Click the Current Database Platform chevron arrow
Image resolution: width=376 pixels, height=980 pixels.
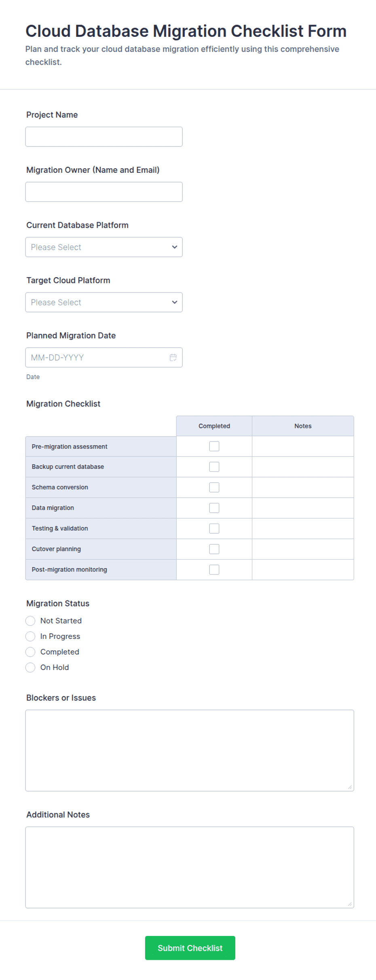pyautogui.click(x=175, y=247)
